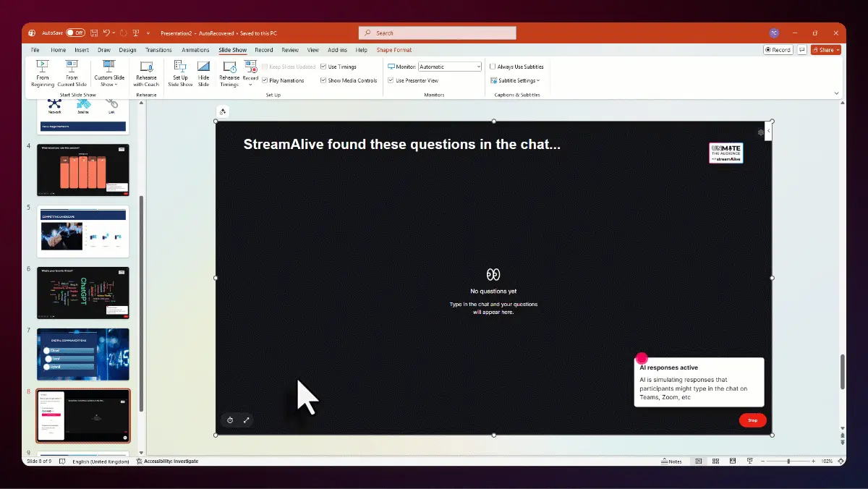Click the Designer icon above slide

[223, 111]
